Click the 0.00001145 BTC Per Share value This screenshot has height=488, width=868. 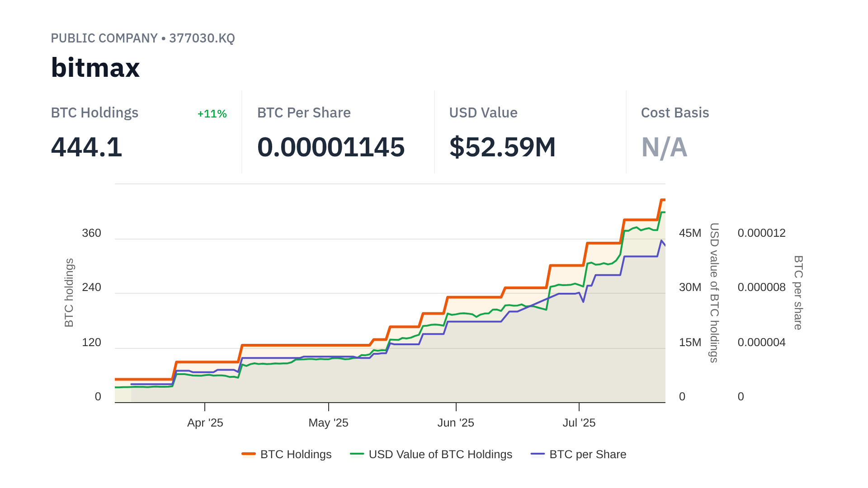pos(331,147)
